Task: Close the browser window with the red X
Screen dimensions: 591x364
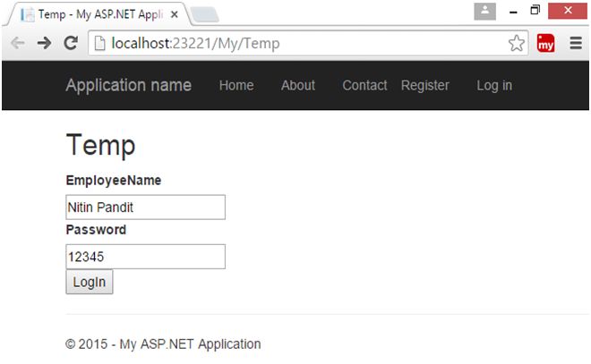Action: [568, 11]
